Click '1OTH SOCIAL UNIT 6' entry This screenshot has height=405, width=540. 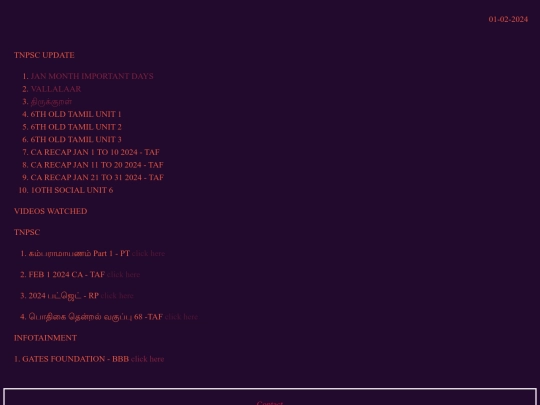(72, 190)
